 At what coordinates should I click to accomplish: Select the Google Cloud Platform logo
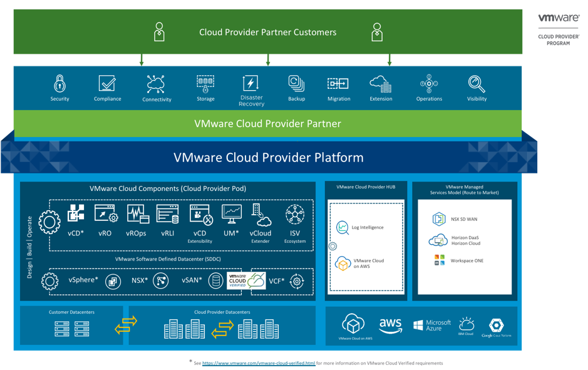(496, 327)
